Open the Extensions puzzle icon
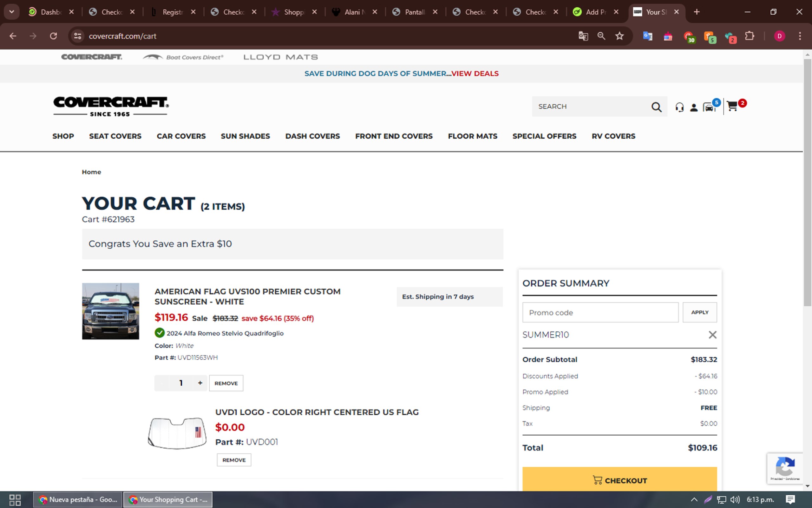Screen dimensions: 812x508 point(750,36)
